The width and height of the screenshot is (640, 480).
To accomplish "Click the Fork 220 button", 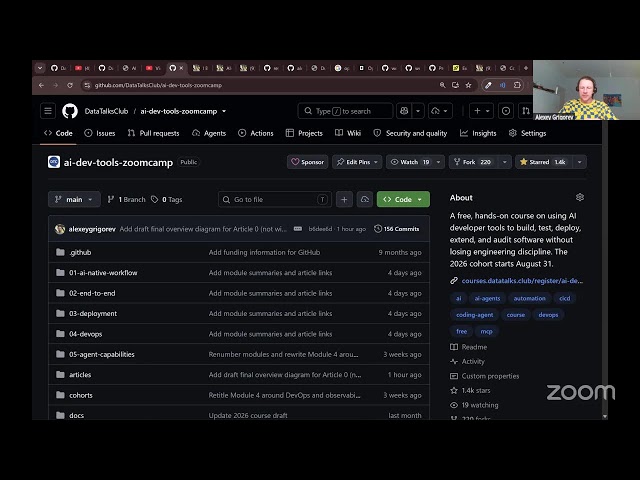I will pos(473,162).
